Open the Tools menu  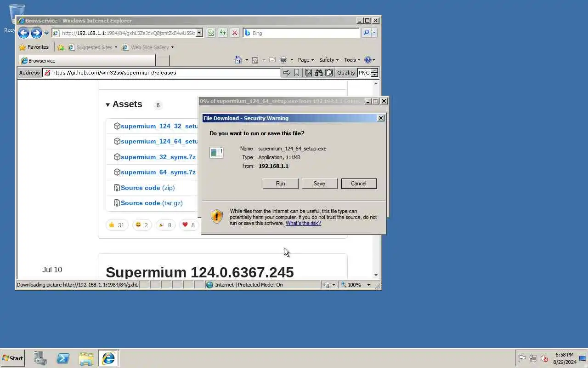[352, 60]
